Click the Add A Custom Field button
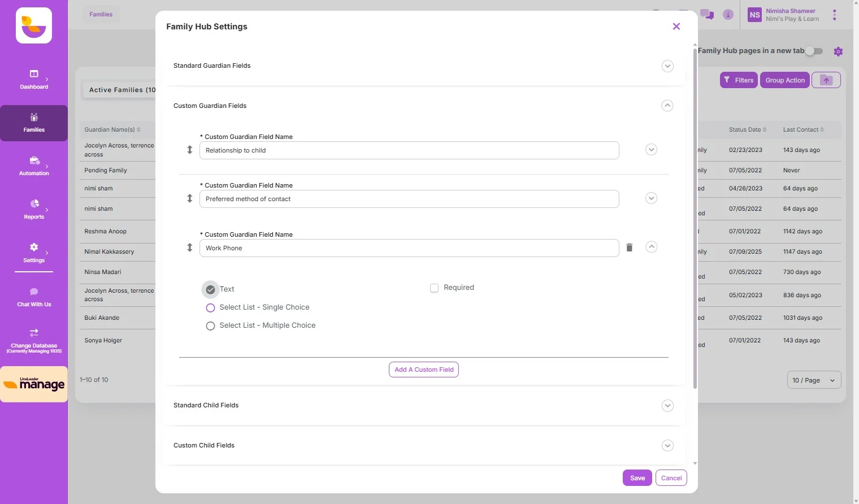 (424, 370)
